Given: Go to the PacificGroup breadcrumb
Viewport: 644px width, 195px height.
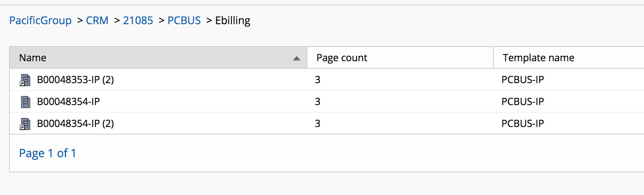Looking at the screenshot, I should click(40, 20).
